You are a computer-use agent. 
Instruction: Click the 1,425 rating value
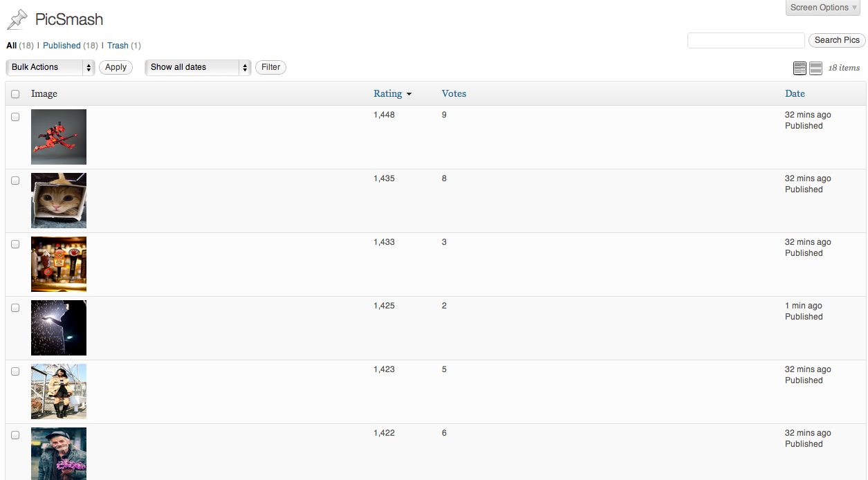pyautogui.click(x=384, y=306)
